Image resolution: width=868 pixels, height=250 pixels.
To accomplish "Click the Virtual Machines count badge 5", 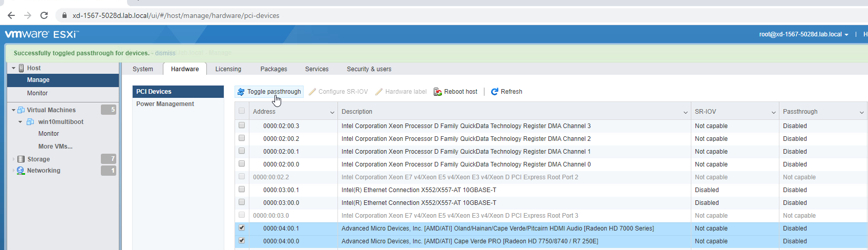I will click(109, 110).
